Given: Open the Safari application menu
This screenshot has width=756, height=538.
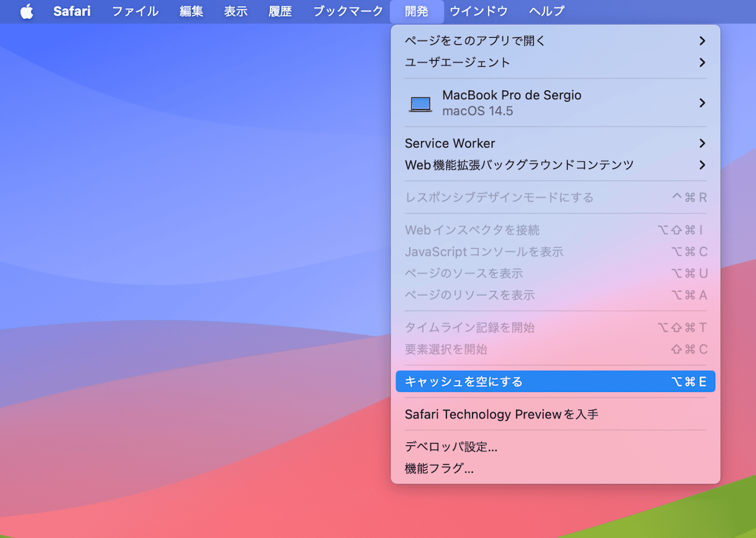Looking at the screenshot, I should tap(71, 11).
